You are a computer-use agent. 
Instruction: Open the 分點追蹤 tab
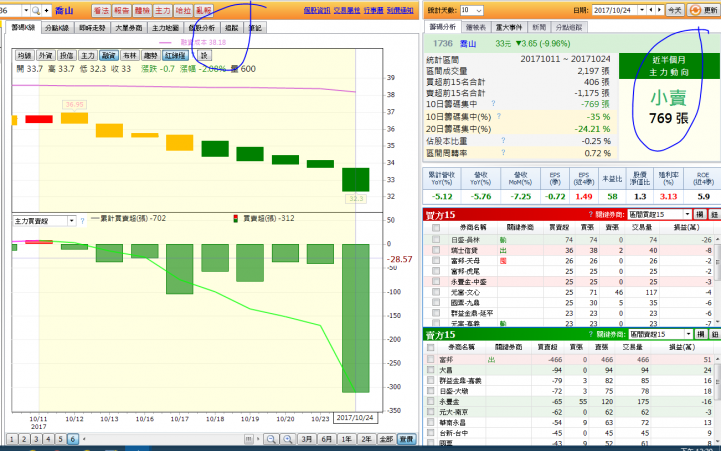(x=569, y=28)
